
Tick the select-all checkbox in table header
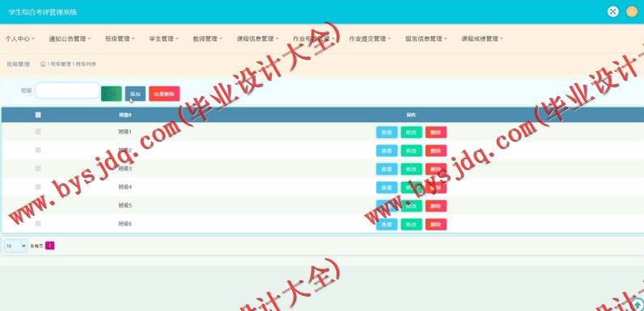38,115
